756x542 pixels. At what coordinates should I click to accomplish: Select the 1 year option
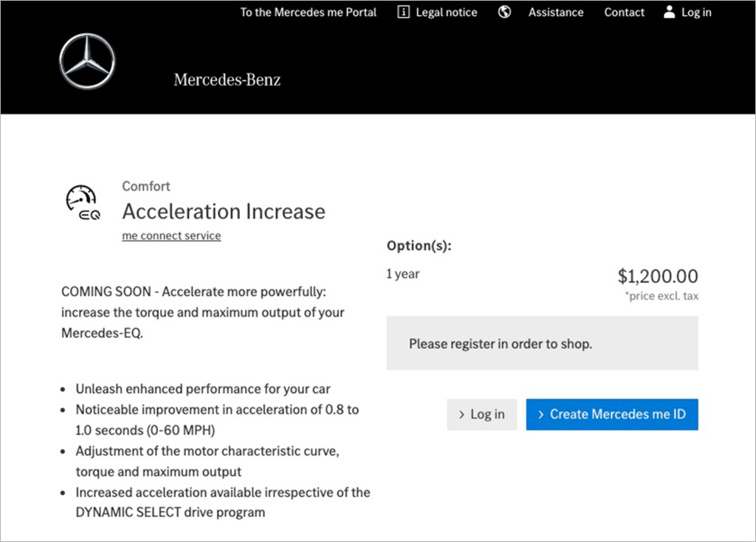403,274
